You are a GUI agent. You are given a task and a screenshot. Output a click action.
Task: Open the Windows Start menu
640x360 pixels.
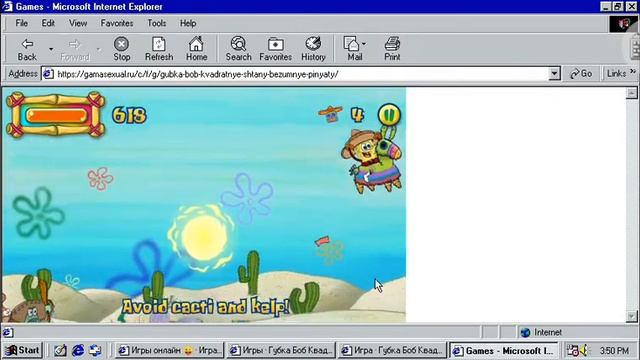(x=23, y=350)
